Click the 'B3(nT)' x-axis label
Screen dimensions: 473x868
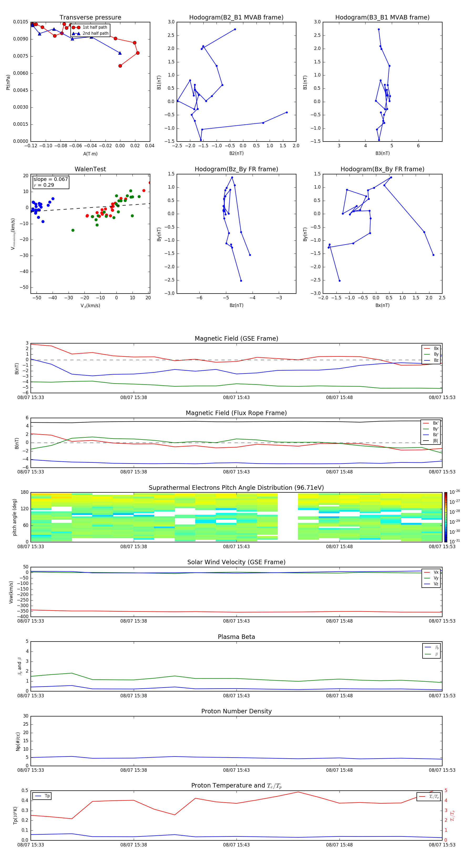pyautogui.click(x=382, y=153)
